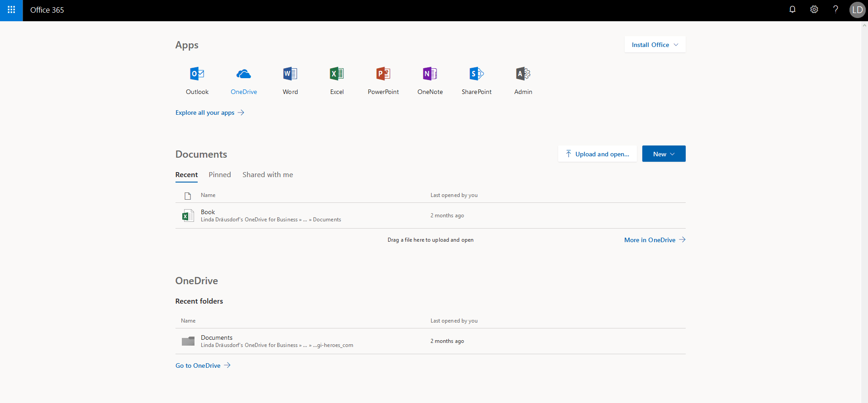Follow Go to OneDrive link
868x403 pixels.
pyautogui.click(x=203, y=366)
